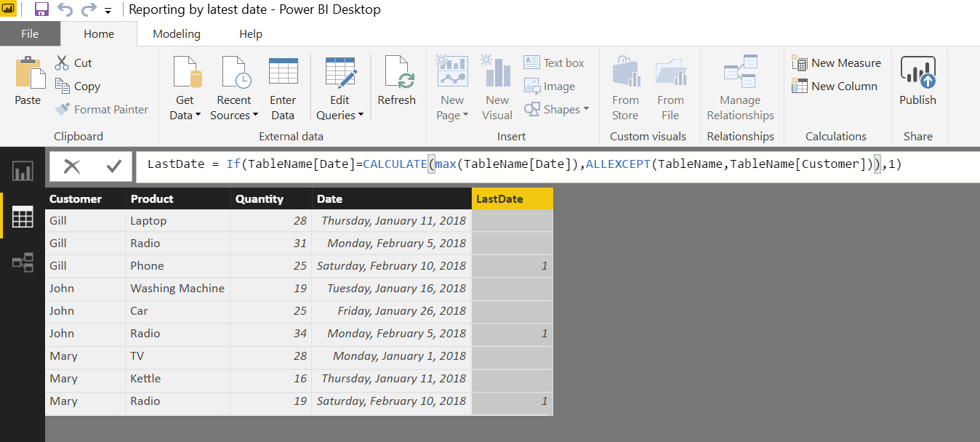Image resolution: width=980 pixels, height=442 pixels.
Task: Click quantity 31 cell
Action: click(x=270, y=244)
